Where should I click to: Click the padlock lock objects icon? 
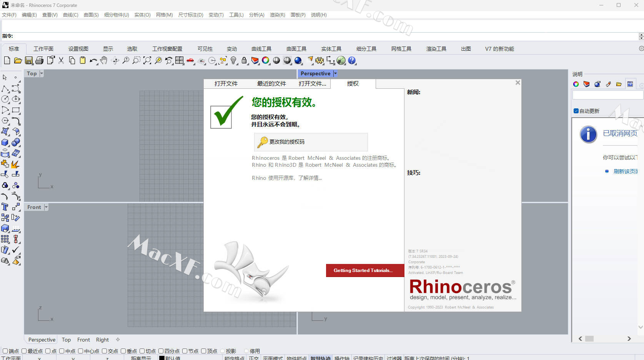244,60
